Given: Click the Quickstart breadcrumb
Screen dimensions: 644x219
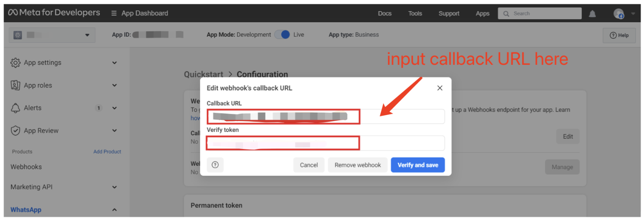Looking at the screenshot, I should pyautogui.click(x=204, y=74).
